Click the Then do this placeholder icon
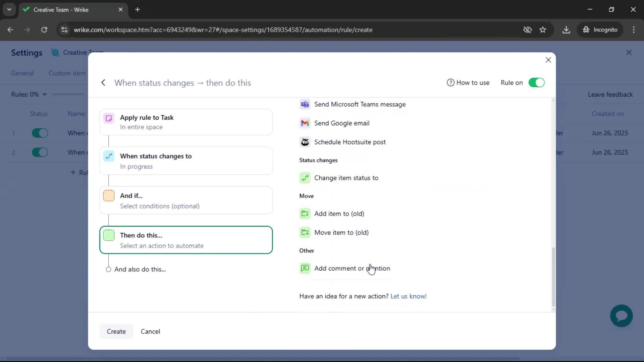The image size is (644, 362). click(109, 235)
